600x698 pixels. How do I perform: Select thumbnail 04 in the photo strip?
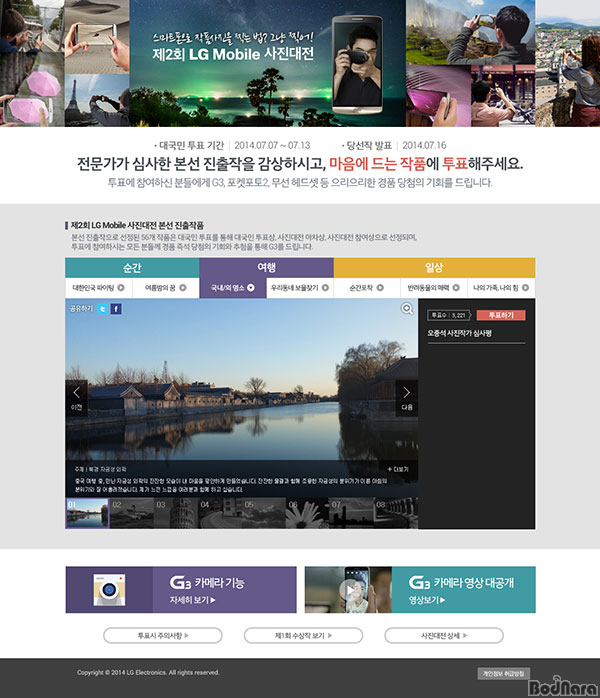coord(219,513)
